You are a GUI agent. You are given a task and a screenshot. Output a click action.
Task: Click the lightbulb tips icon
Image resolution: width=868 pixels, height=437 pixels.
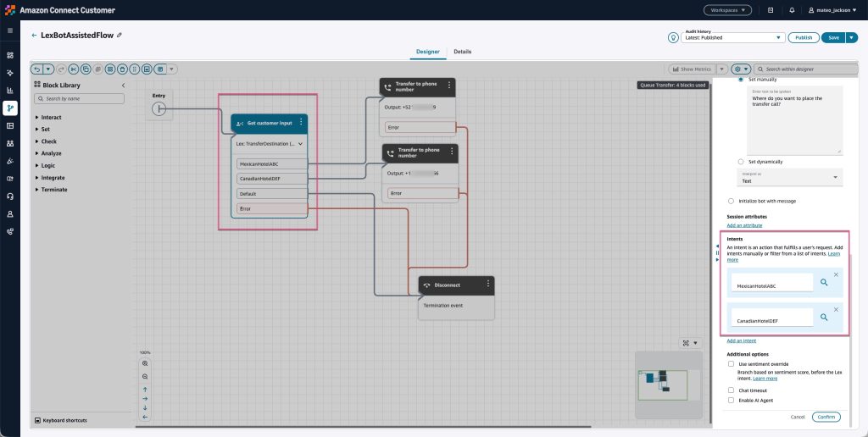click(673, 37)
